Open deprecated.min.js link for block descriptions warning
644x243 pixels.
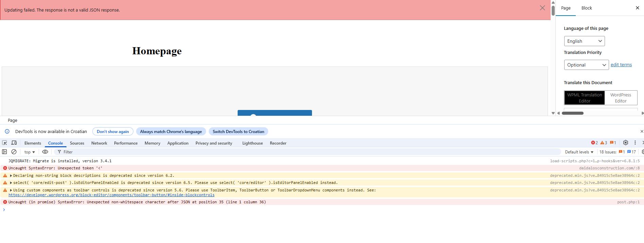tap(595, 175)
